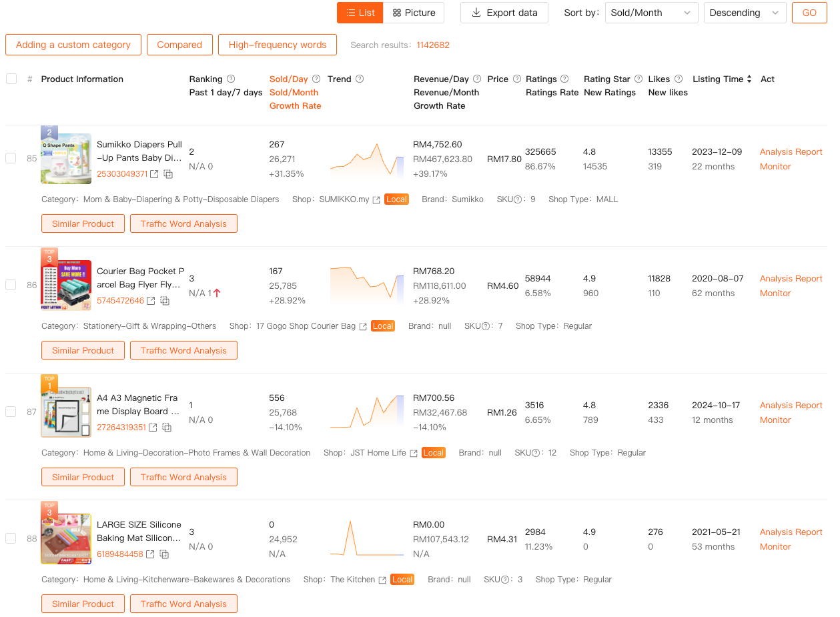Image resolution: width=840 pixels, height=617 pixels.
Task: Copy product ID 5745472646 using copy icon
Action: tap(165, 301)
